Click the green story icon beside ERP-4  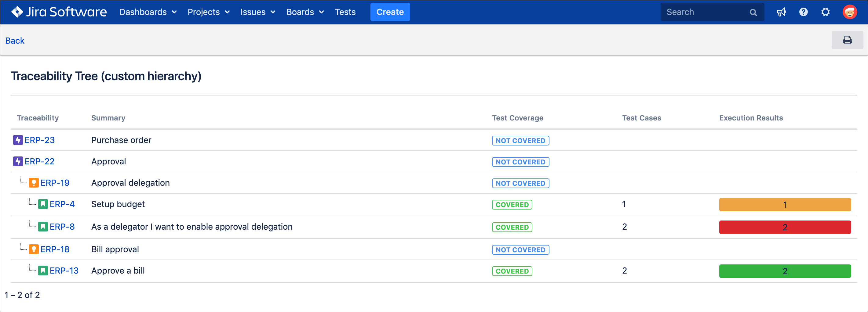(x=43, y=204)
